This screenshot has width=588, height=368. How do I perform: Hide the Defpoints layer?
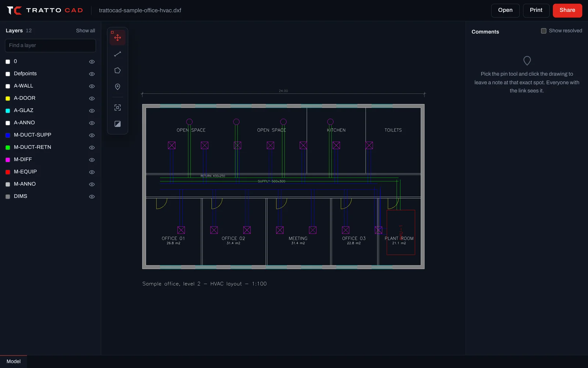92,74
